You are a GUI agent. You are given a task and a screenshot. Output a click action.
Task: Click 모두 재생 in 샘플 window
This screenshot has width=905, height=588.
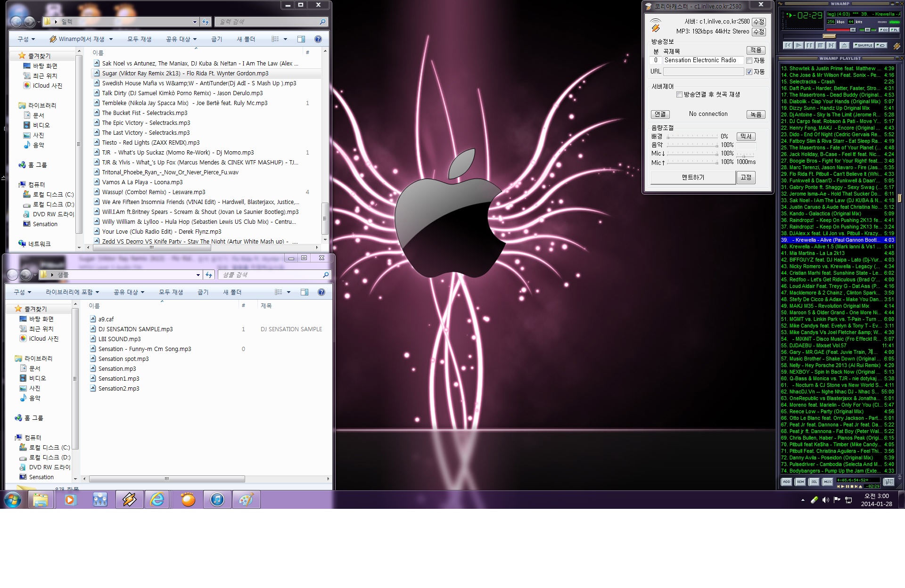coord(171,292)
